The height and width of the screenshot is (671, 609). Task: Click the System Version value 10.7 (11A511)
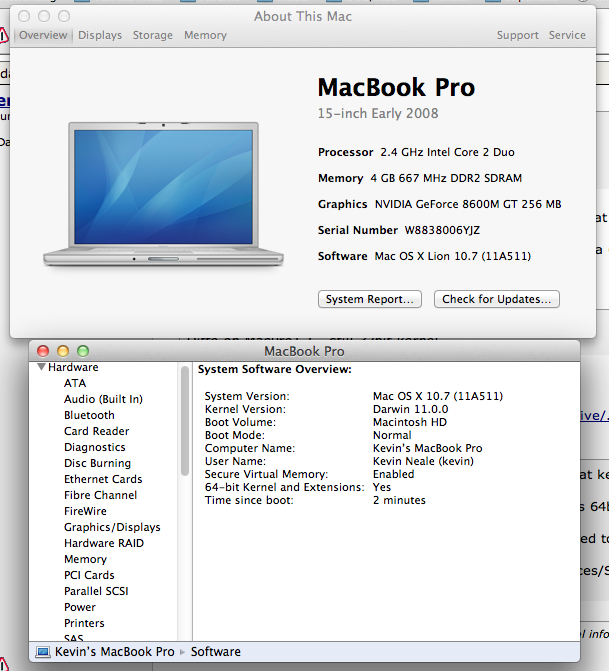[x=438, y=396]
